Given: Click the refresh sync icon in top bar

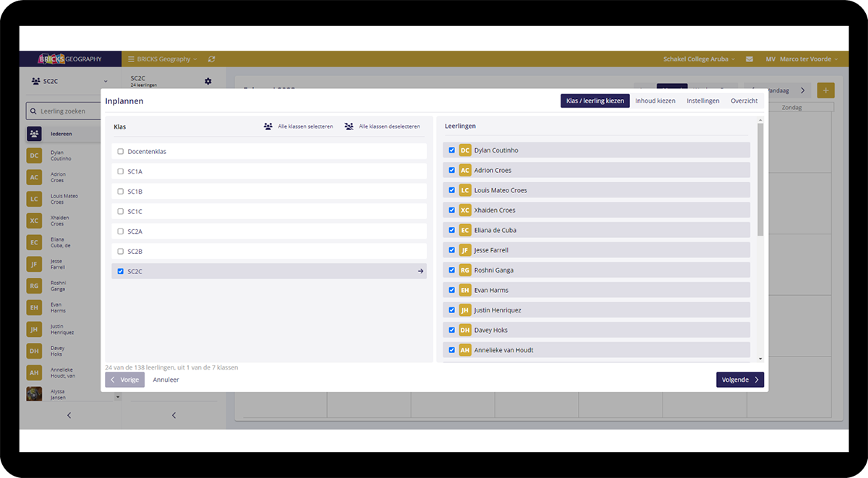Looking at the screenshot, I should point(211,59).
